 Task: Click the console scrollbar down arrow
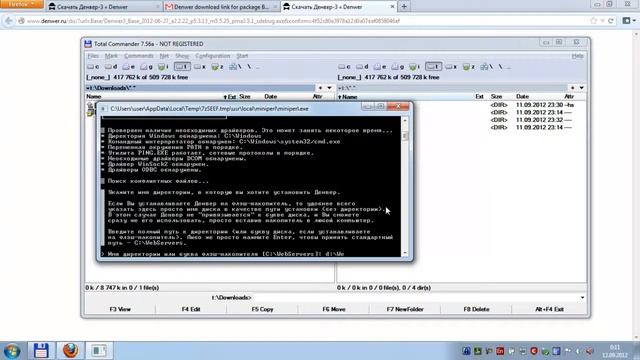point(405,253)
